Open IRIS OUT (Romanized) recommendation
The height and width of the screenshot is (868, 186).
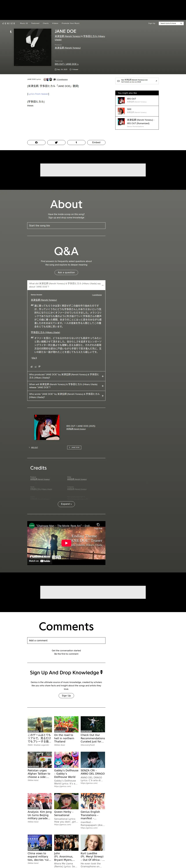(x=137, y=123)
